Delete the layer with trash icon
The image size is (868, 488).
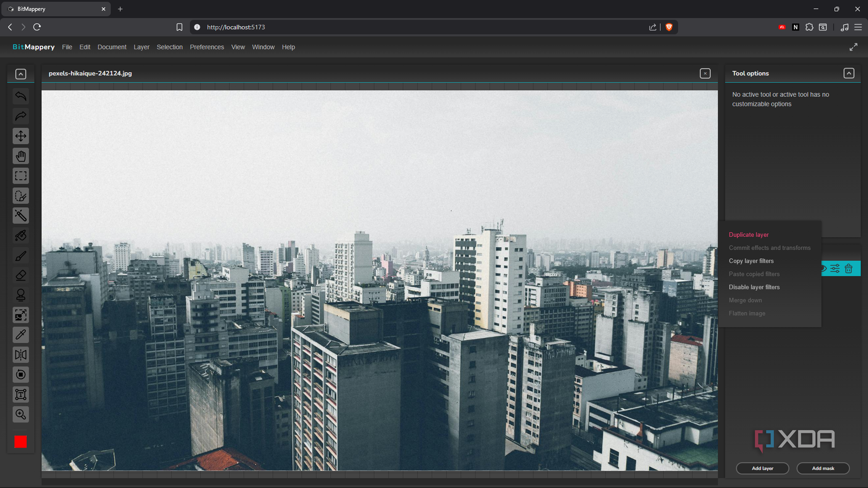point(849,269)
